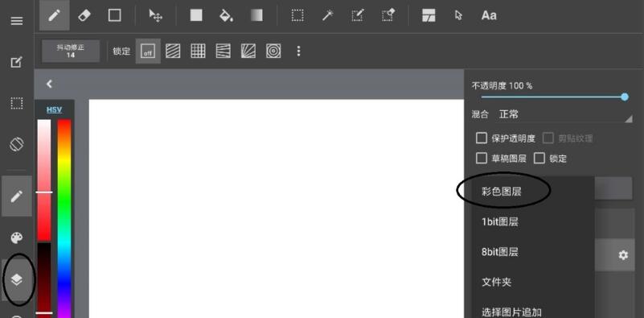Open 抖动修正 14 setting
This screenshot has height=318, width=644.
[71, 51]
